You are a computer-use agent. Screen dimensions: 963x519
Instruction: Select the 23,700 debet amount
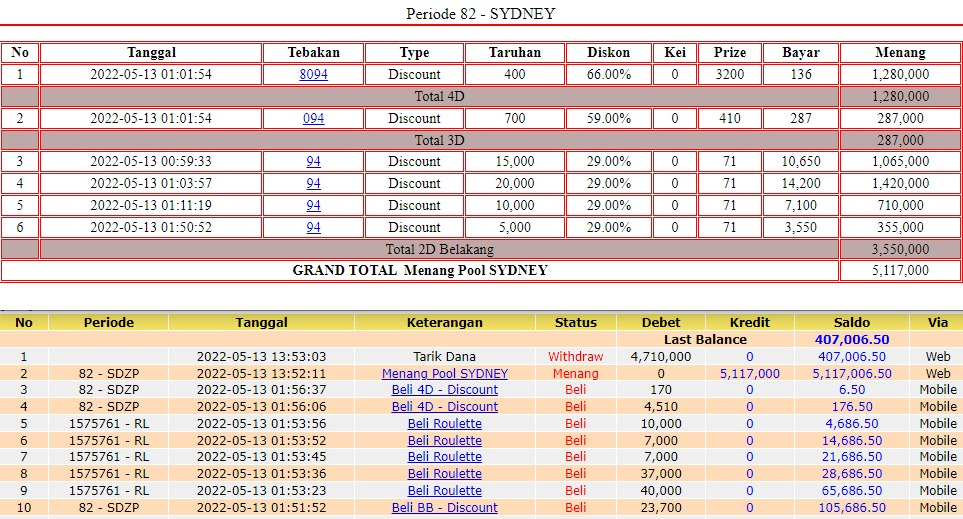(x=661, y=508)
